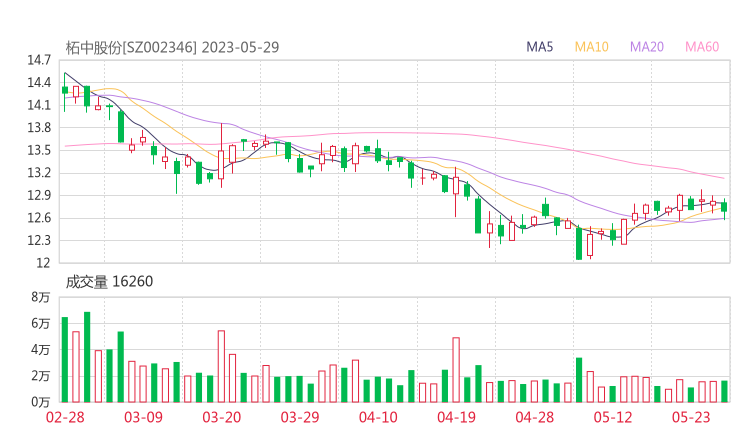The width and height of the screenshot is (740, 440).
Task: Click the 04-28 date axis label
Action: [x=535, y=417]
